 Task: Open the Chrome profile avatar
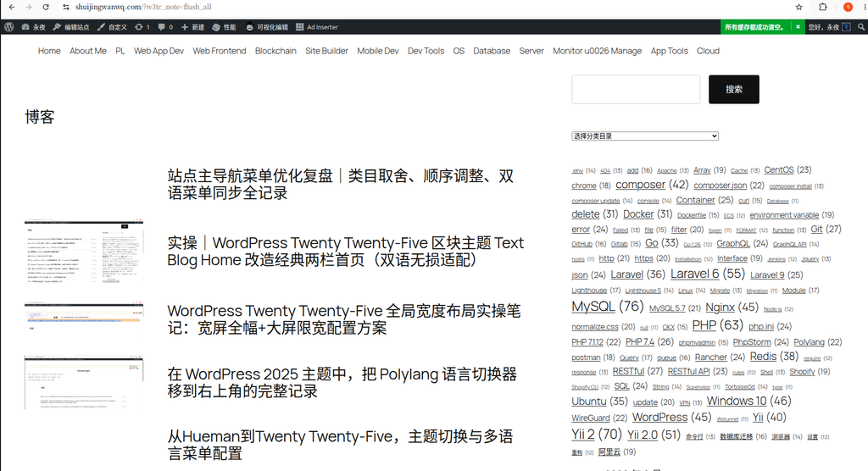tap(848, 7)
